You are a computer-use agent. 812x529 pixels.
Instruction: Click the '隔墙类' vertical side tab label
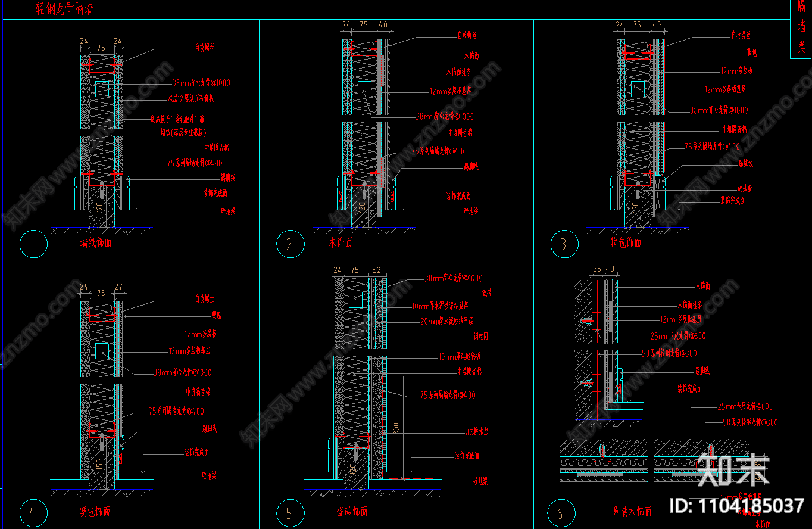pyautogui.click(x=801, y=27)
